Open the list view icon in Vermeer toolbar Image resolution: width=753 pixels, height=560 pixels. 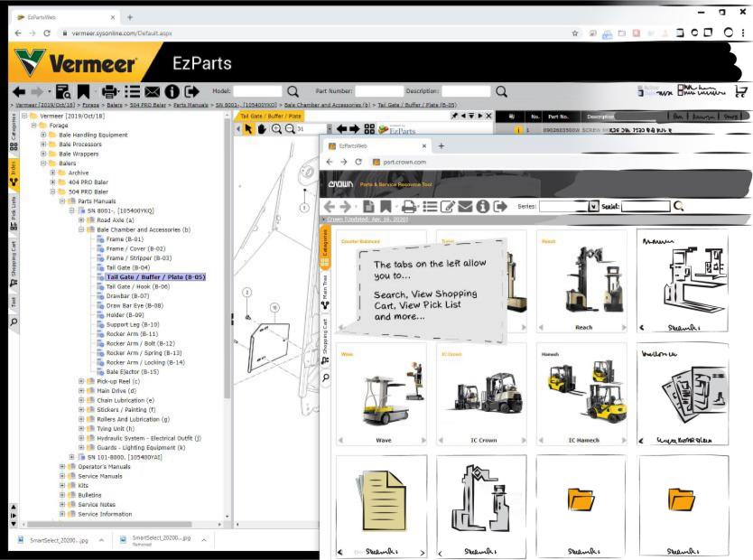point(132,91)
